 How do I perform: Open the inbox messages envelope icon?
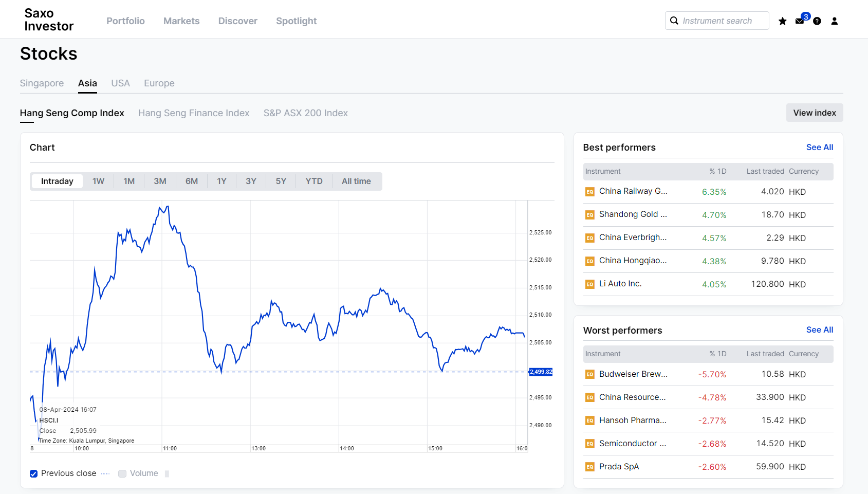coord(800,21)
